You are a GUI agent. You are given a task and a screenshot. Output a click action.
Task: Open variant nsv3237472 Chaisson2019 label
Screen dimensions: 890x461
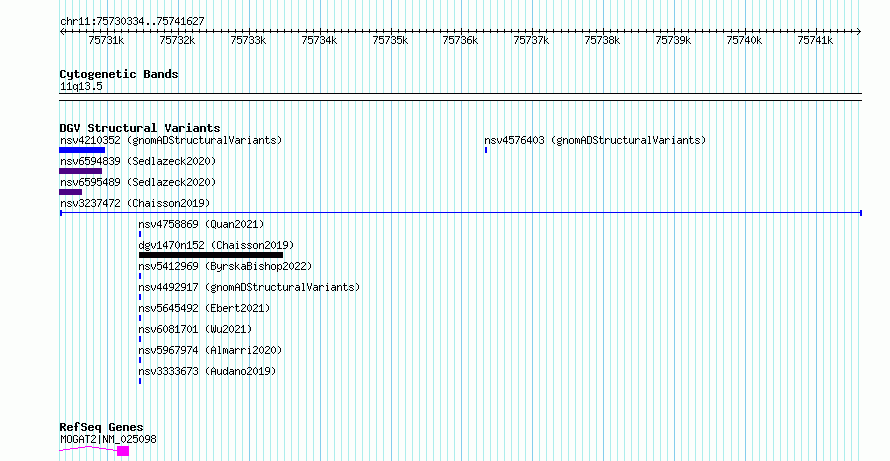(135, 203)
